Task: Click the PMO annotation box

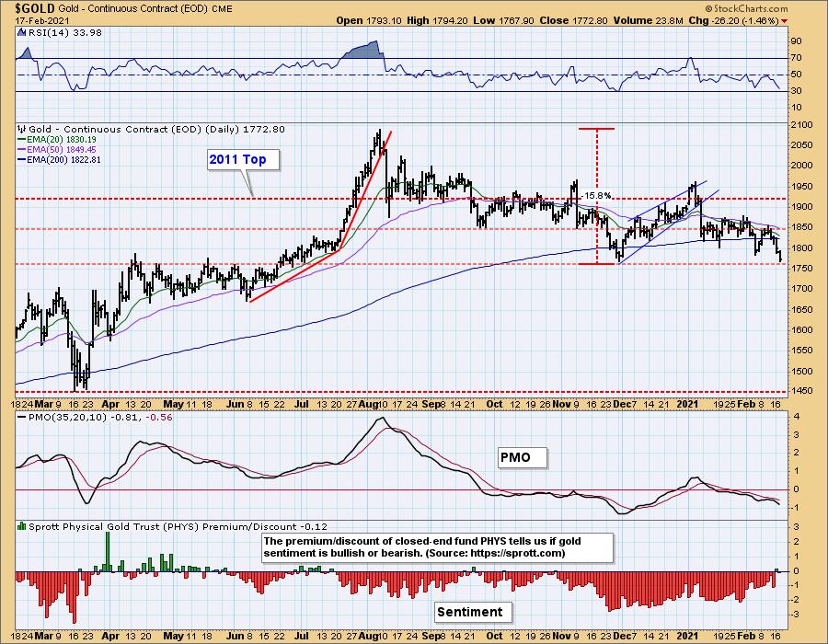Action: coord(522,457)
